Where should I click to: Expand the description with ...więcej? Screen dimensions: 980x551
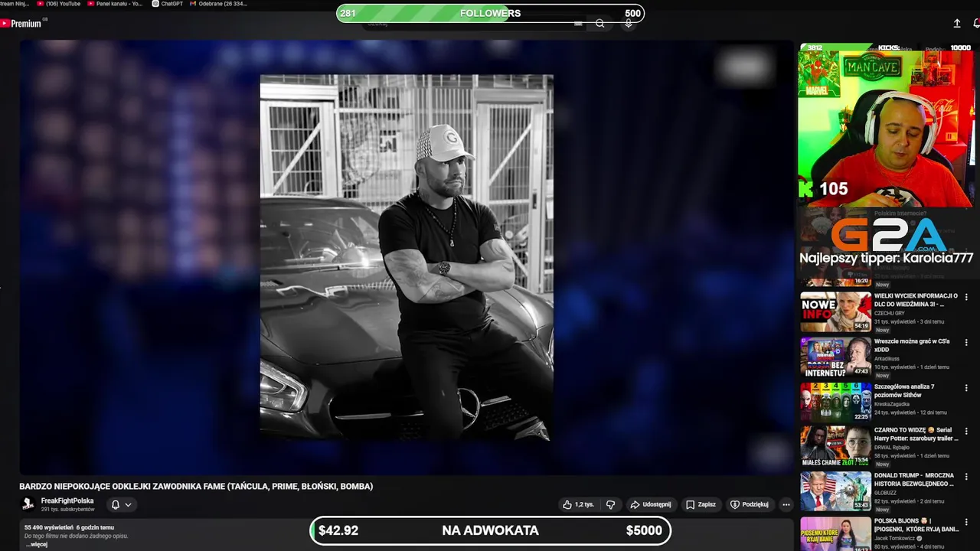[36, 544]
